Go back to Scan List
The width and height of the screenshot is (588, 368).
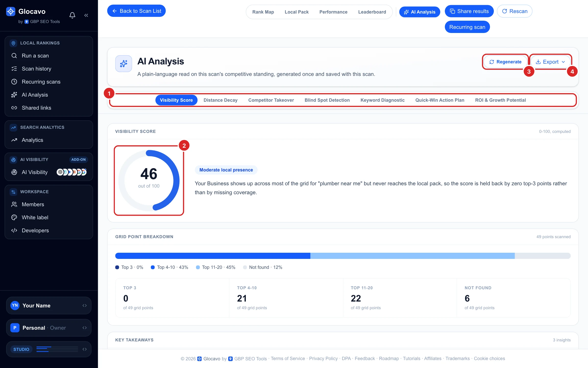click(x=136, y=11)
